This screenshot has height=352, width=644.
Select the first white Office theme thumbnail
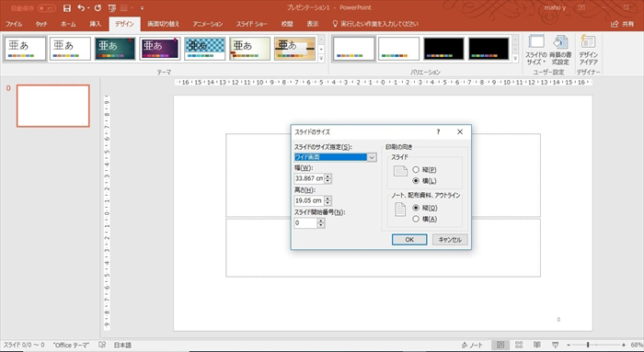(26, 49)
